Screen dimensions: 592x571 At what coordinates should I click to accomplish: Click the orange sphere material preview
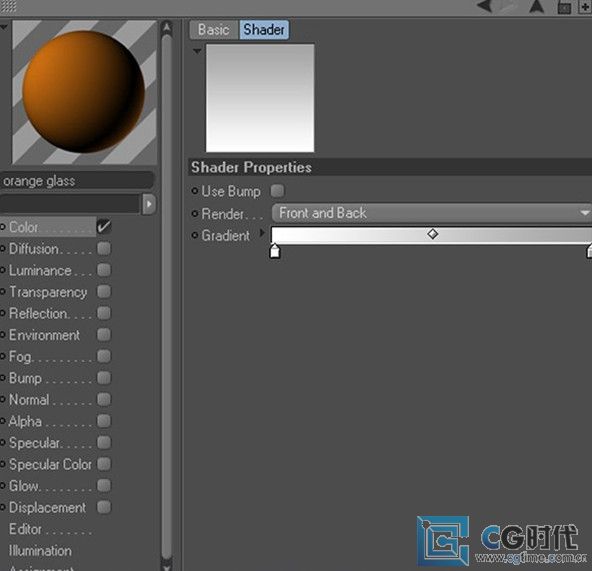coord(84,92)
